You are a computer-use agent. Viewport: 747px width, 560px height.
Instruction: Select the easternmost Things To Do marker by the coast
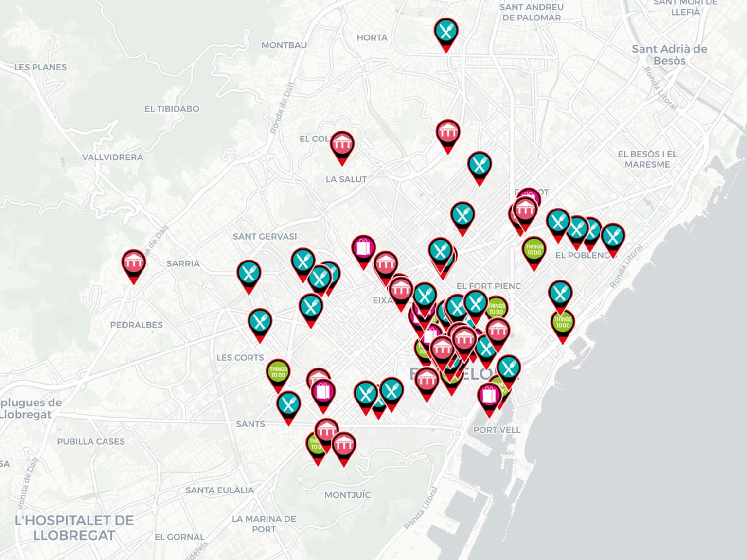[x=562, y=323]
